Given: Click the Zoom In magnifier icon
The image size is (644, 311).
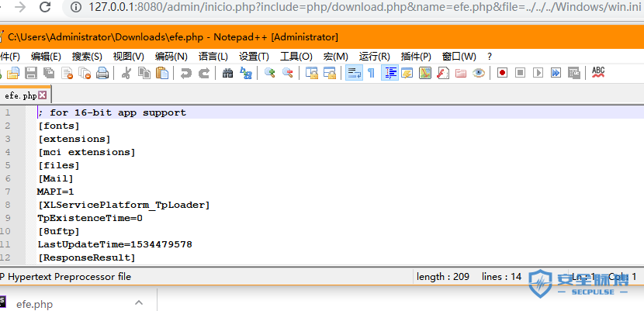Looking at the screenshot, I should [270, 73].
